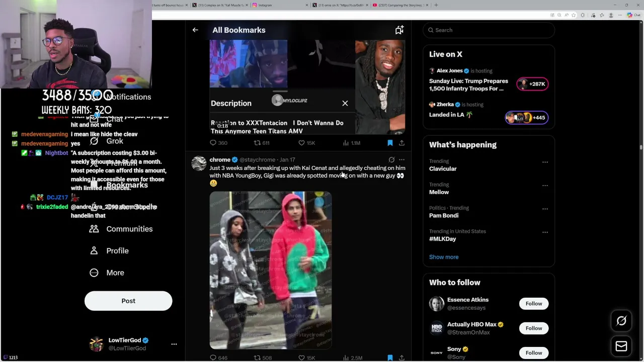Viewport: 644px width, 362px height.
Task: Open the more options menu on chrome's post
Action: 401,160
